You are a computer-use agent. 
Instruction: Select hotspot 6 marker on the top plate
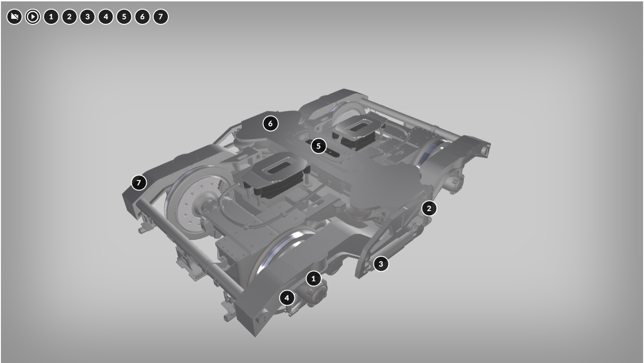coord(271,123)
